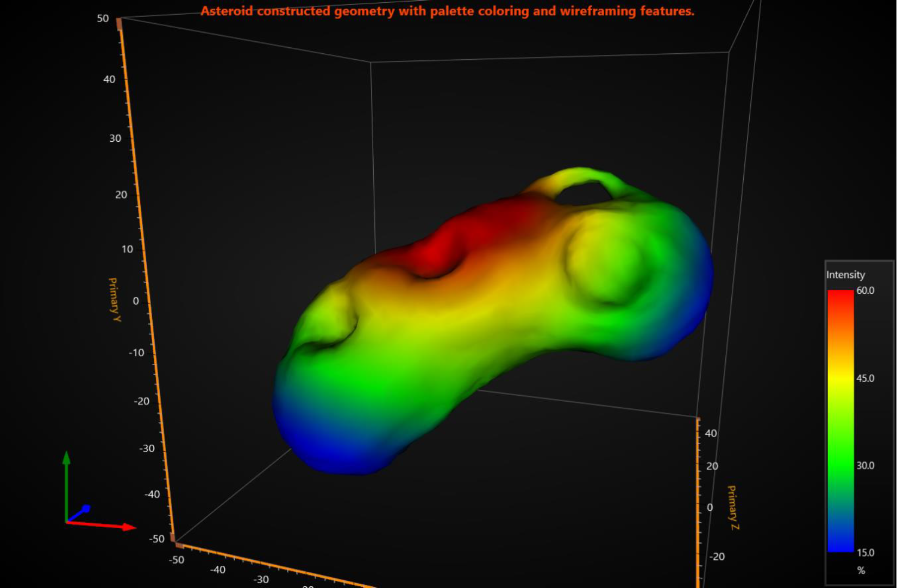The image size is (897, 588).
Task: Click the 0 tick label on Primary Y axis
Action: 136,301
